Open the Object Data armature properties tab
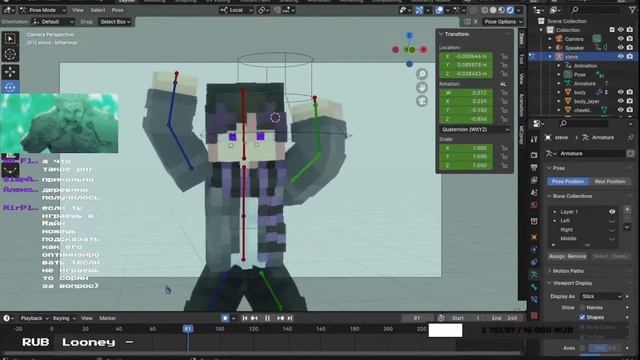Image resolution: width=640 pixels, height=360 pixels. point(534,275)
